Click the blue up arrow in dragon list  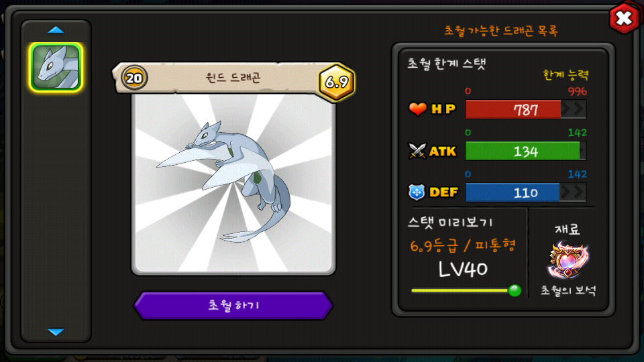click(x=56, y=30)
